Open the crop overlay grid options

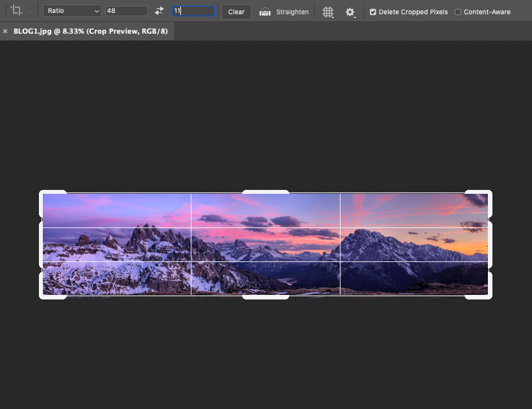pyautogui.click(x=328, y=12)
